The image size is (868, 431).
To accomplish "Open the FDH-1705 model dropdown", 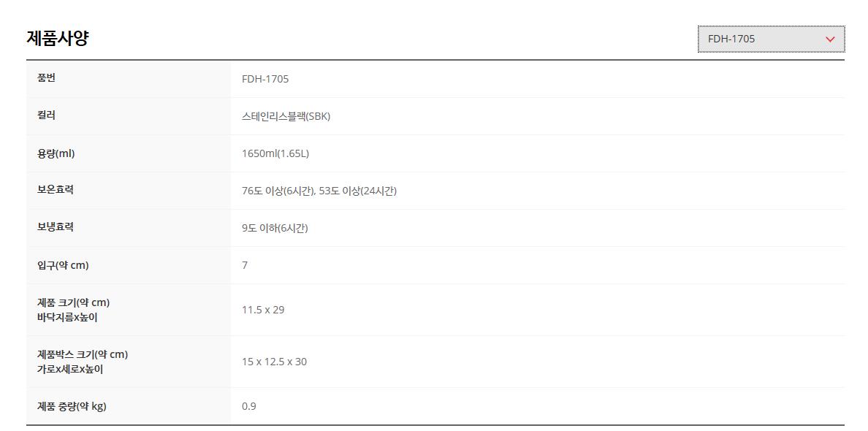I will 771,39.
